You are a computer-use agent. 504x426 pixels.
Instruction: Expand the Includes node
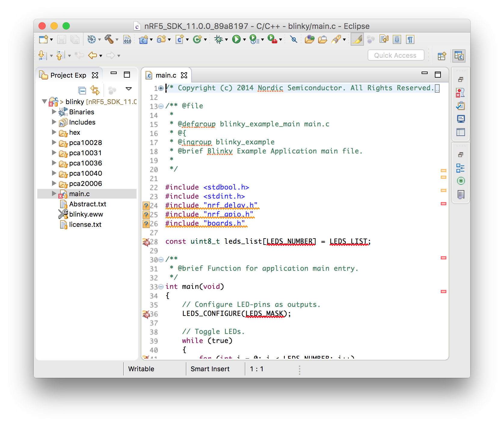point(54,122)
